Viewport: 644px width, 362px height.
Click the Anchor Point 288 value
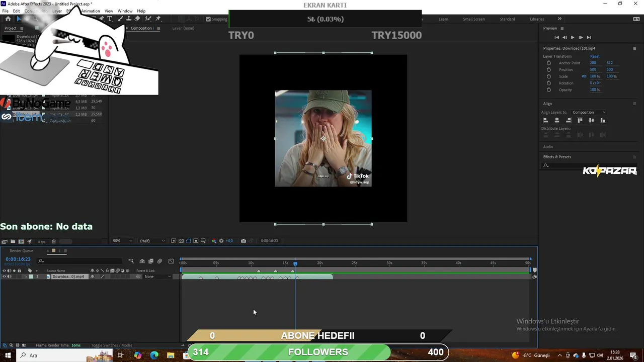coord(593,63)
